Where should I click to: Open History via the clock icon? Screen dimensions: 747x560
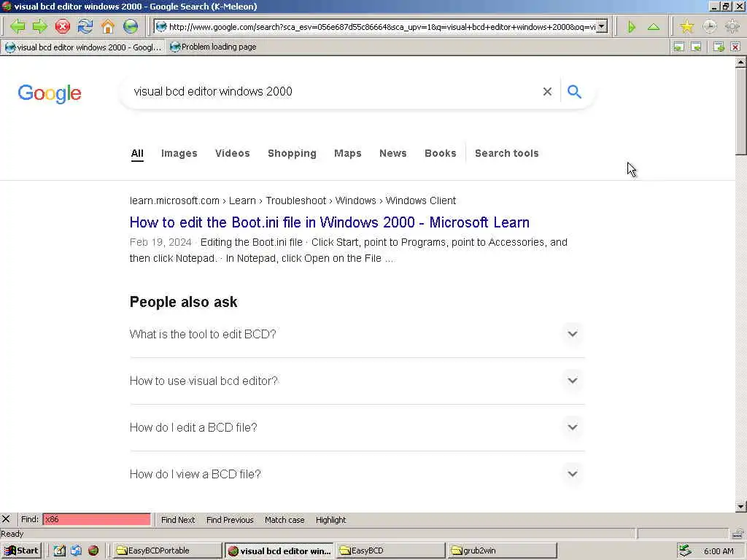click(709, 27)
